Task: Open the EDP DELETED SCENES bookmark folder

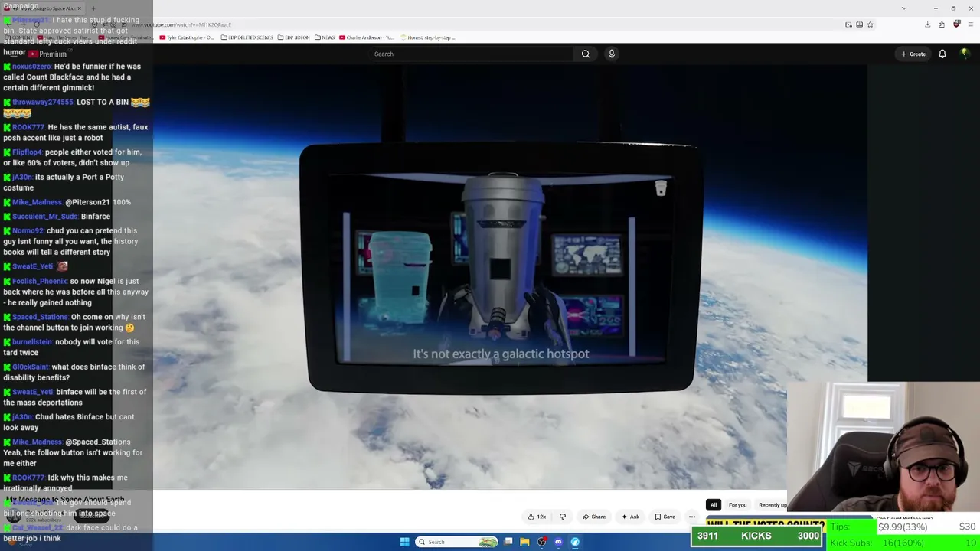Action: click(249, 37)
